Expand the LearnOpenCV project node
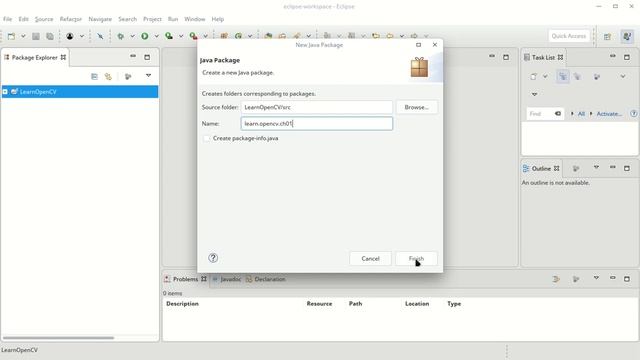Image resolution: width=640 pixels, height=360 pixels. [x=5, y=92]
